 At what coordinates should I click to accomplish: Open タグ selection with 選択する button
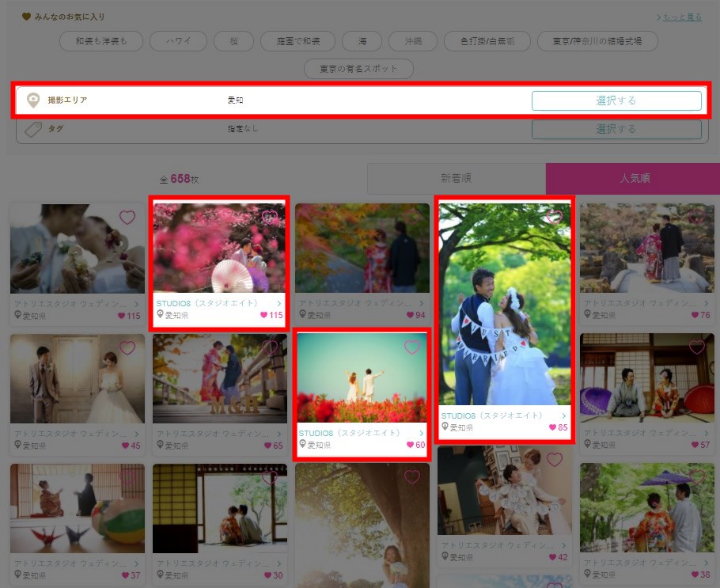coord(616,129)
